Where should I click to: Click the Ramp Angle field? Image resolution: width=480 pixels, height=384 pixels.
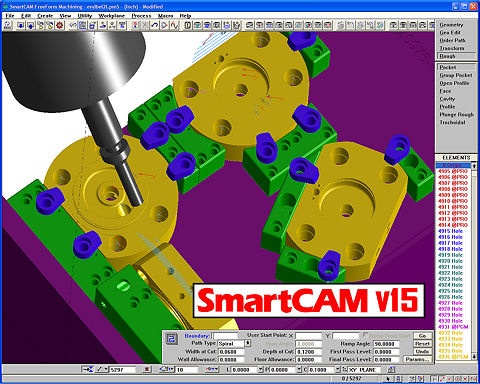point(386,344)
